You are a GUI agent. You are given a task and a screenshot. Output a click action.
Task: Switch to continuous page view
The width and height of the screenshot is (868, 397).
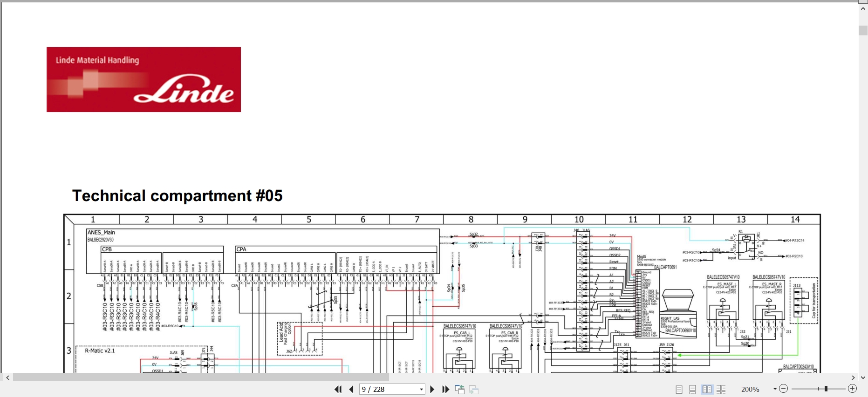click(x=693, y=389)
